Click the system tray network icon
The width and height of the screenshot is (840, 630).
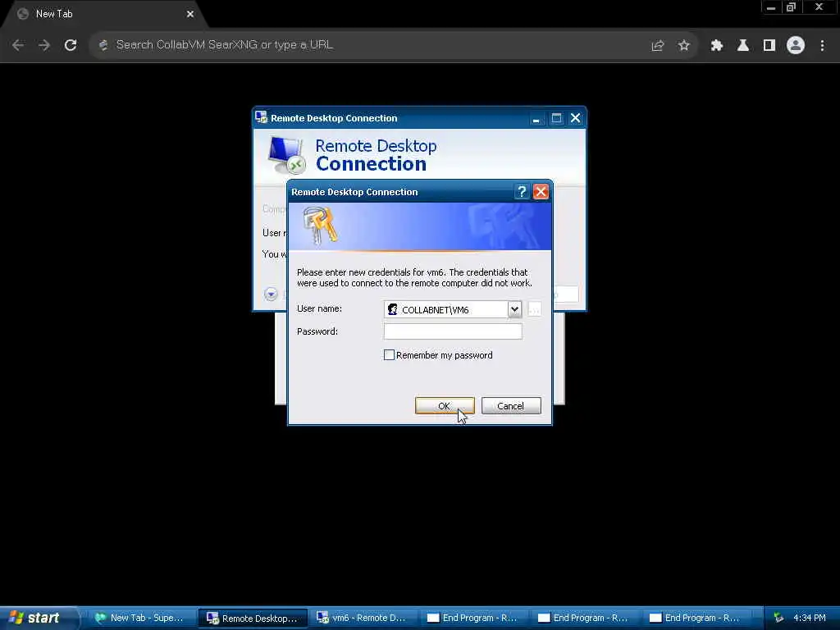pyautogui.click(x=779, y=618)
